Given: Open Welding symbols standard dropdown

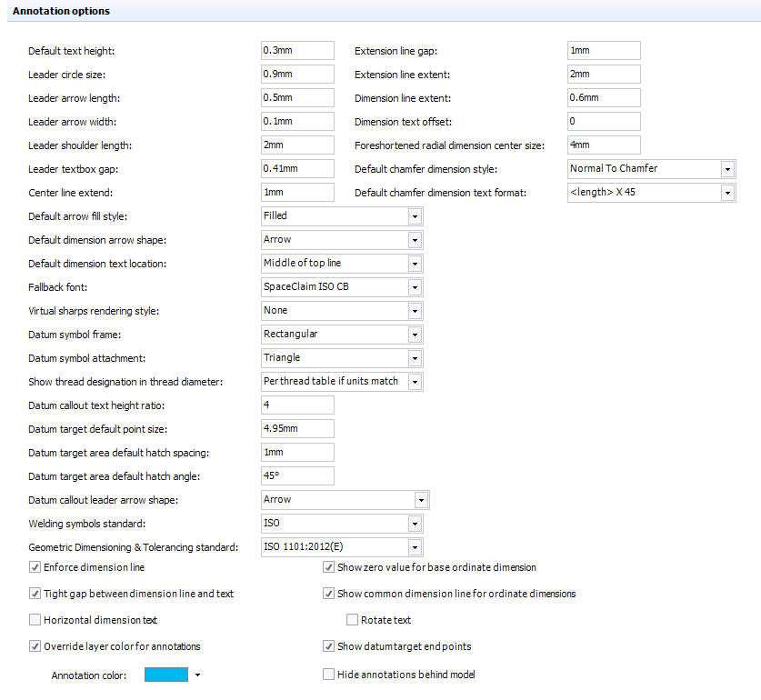Looking at the screenshot, I should click(415, 524).
